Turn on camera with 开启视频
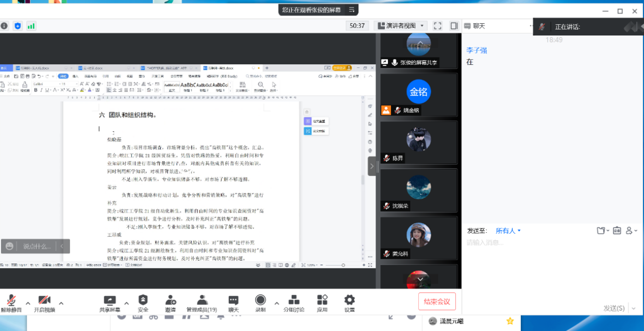The image size is (644, 331). coord(44,301)
